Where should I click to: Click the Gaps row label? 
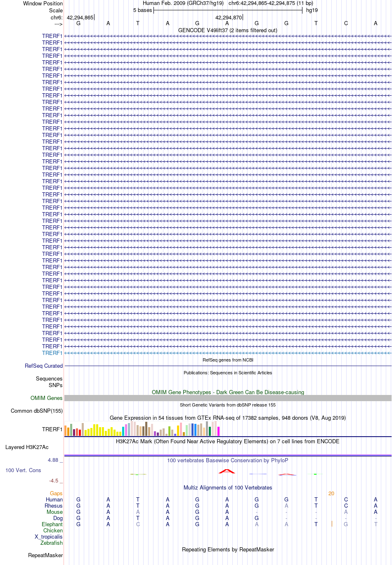[56, 493]
